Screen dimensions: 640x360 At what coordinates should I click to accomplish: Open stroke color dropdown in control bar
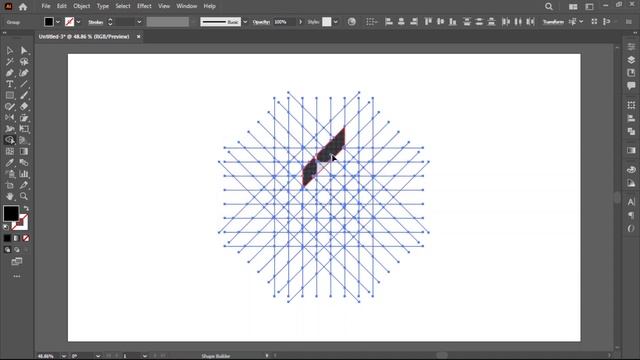pos(78,22)
